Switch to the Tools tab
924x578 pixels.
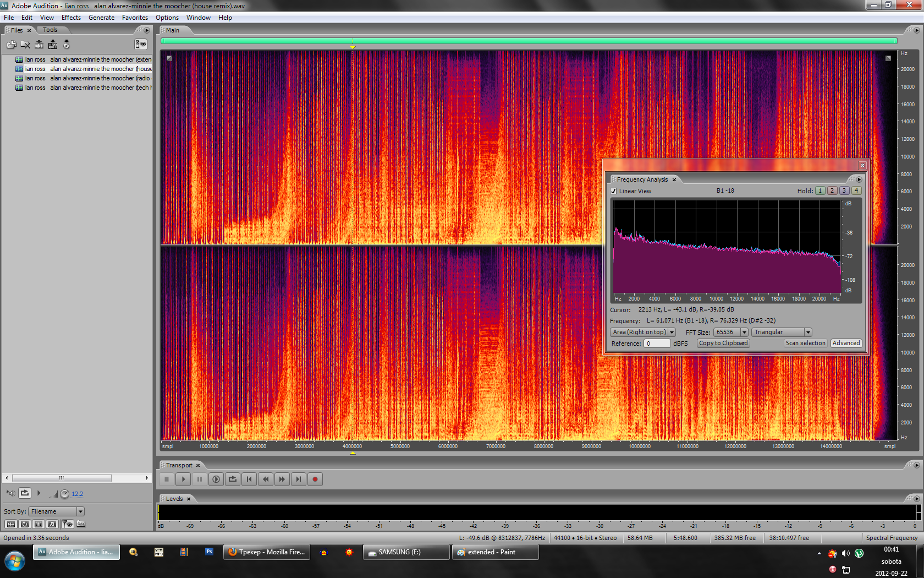point(50,30)
